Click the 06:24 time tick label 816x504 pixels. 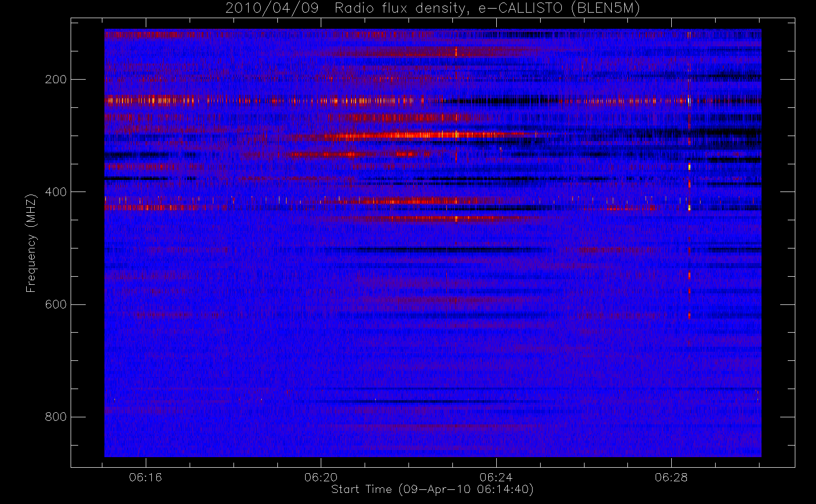(x=496, y=477)
